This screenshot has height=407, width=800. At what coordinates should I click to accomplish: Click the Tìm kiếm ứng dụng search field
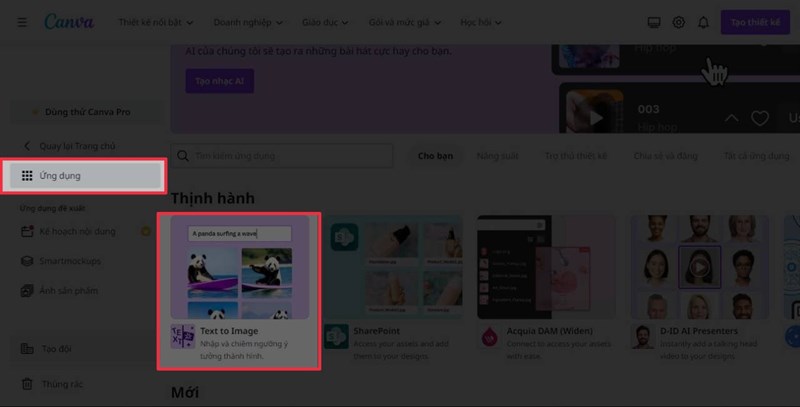(282, 156)
